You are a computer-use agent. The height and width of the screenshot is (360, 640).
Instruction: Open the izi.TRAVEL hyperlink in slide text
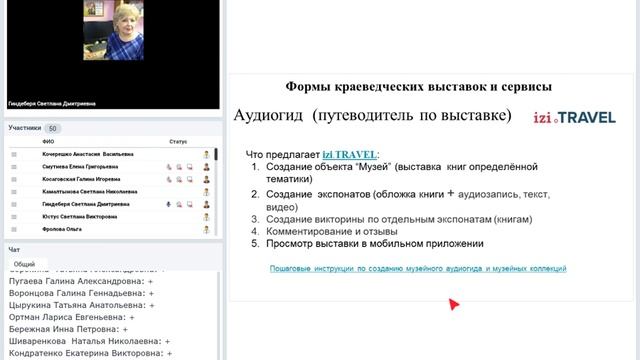pyautogui.click(x=349, y=155)
